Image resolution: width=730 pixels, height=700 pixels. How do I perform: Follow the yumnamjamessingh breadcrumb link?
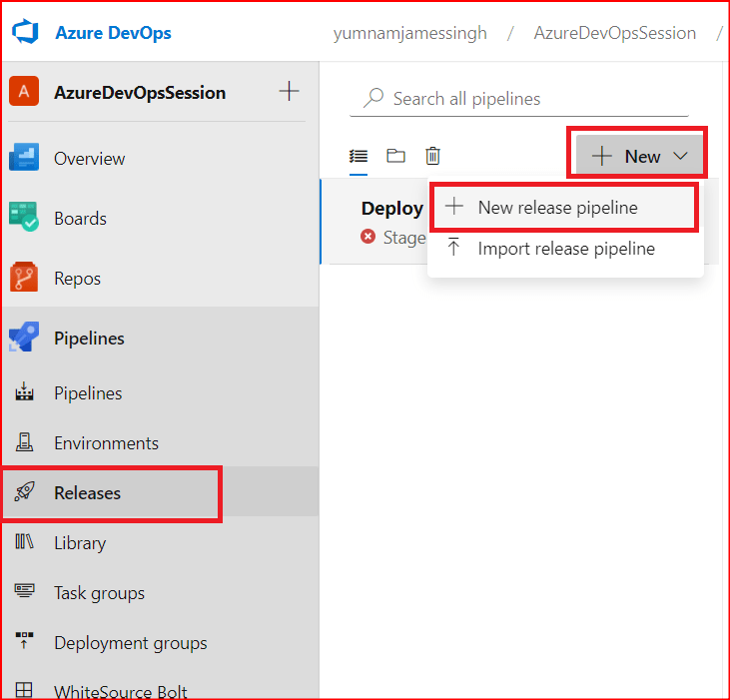click(409, 33)
